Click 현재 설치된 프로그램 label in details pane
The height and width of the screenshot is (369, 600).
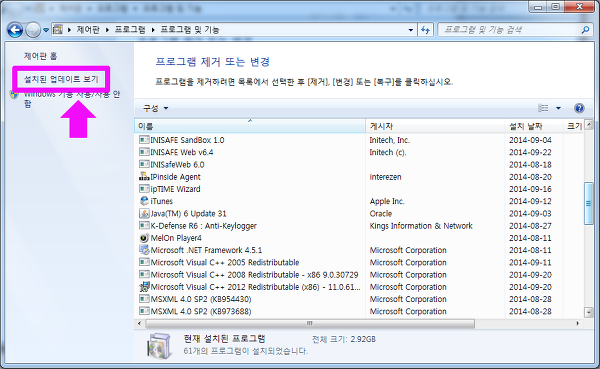coord(224,339)
